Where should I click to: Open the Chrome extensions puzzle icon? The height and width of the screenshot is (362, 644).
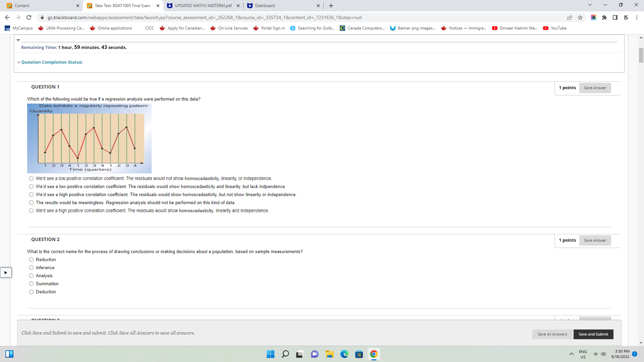[604, 17]
